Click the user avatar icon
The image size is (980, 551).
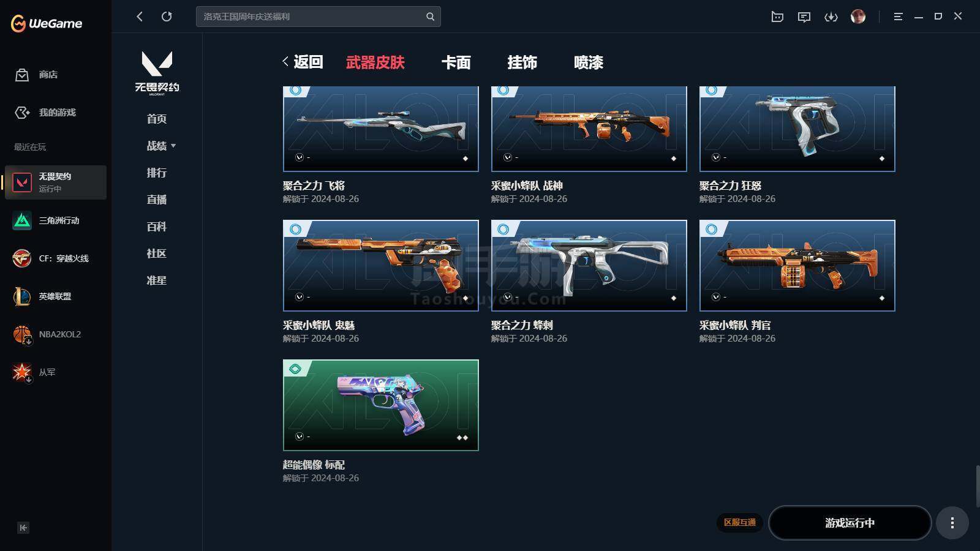858,17
